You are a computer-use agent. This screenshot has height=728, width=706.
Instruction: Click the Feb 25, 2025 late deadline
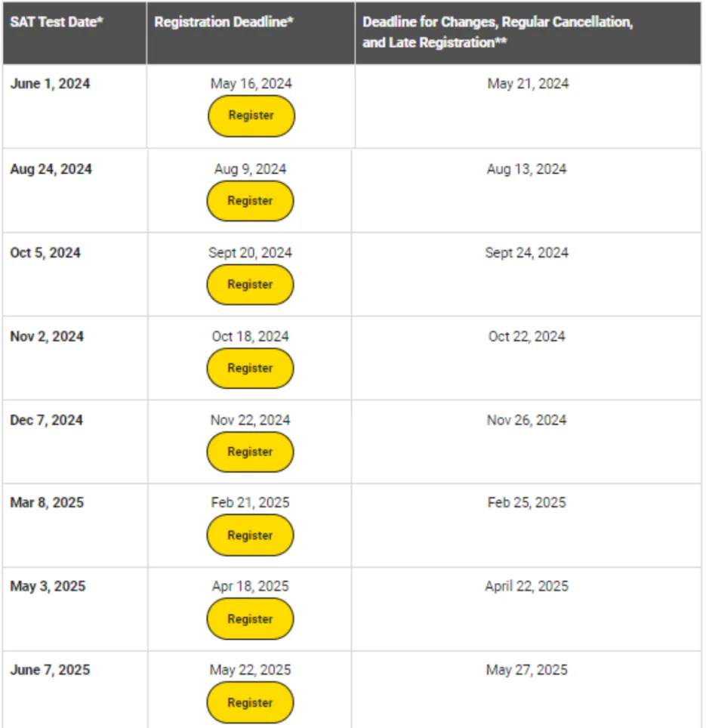(526, 503)
